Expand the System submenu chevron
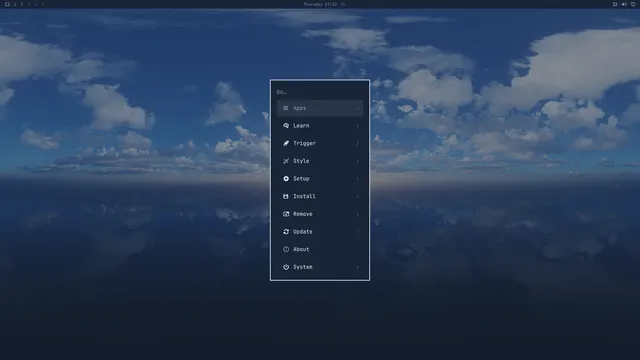 [x=358, y=267]
